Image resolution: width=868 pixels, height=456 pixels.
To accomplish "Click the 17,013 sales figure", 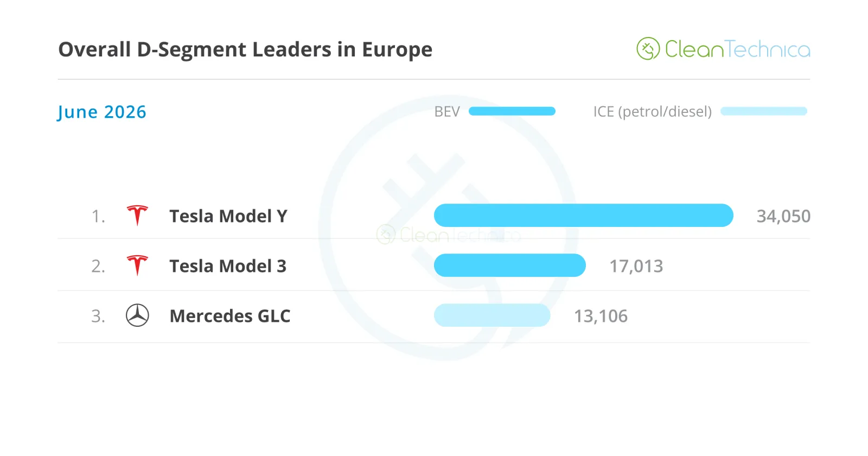I will click(636, 266).
